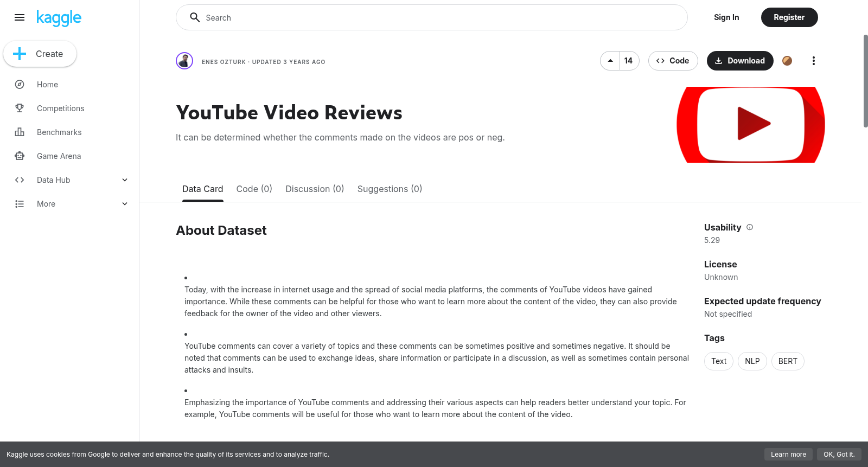868x467 pixels.
Task: Click the Sign In link
Action: pos(726,17)
